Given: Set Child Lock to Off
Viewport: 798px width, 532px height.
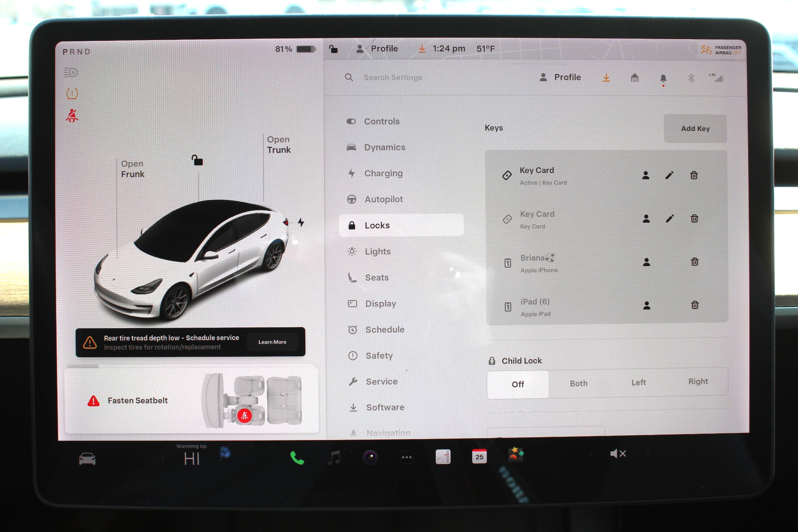Looking at the screenshot, I should coord(517,384).
